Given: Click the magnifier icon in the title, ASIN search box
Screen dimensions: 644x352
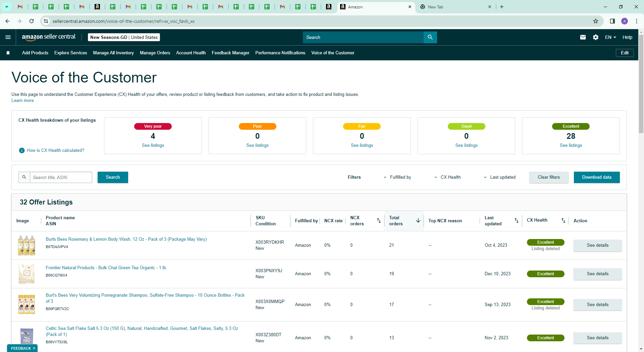Looking at the screenshot, I should 24,177.
